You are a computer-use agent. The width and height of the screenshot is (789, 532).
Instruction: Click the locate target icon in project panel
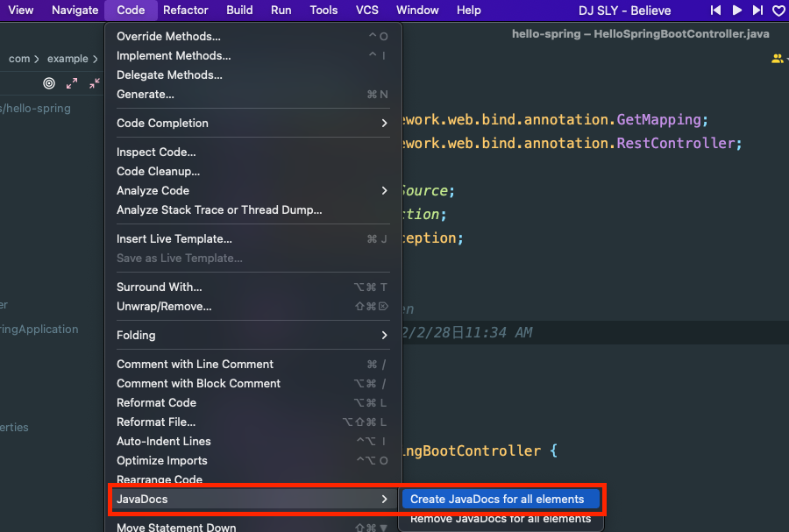pyautogui.click(x=49, y=83)
